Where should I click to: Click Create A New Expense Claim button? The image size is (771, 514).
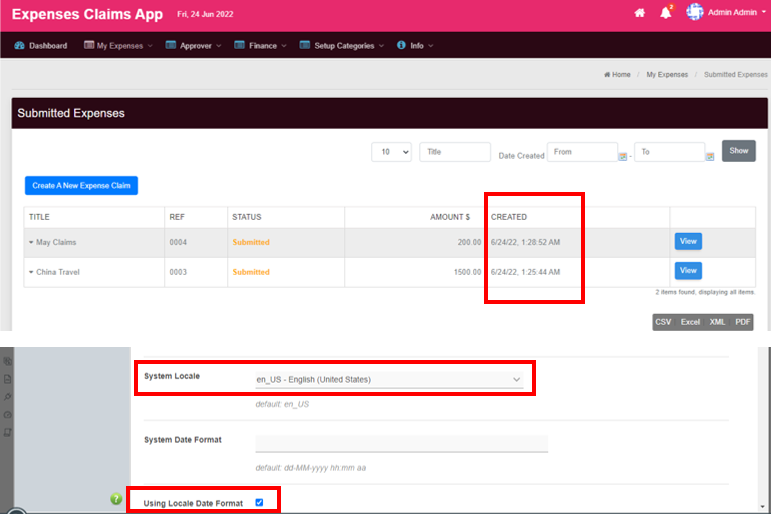pyautogui.click(x=81, y=185)
